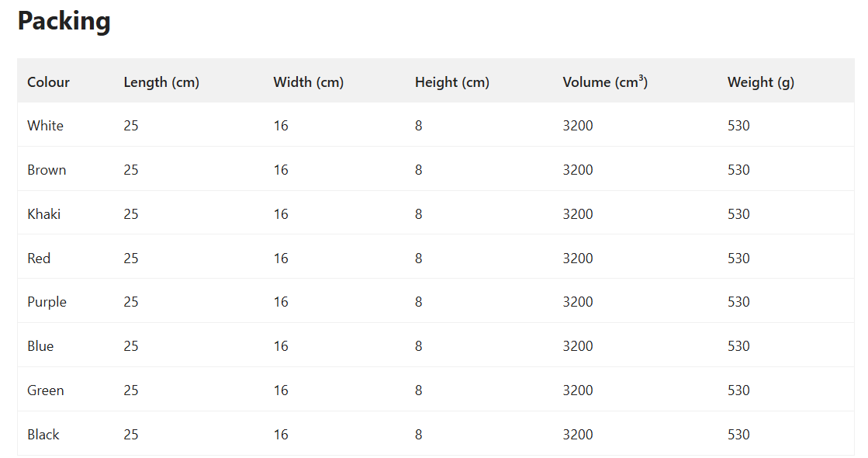Click the Colour column header
The width and height of the screenshot is (868, 458).
pyautogui.click(x=48, y=82)
